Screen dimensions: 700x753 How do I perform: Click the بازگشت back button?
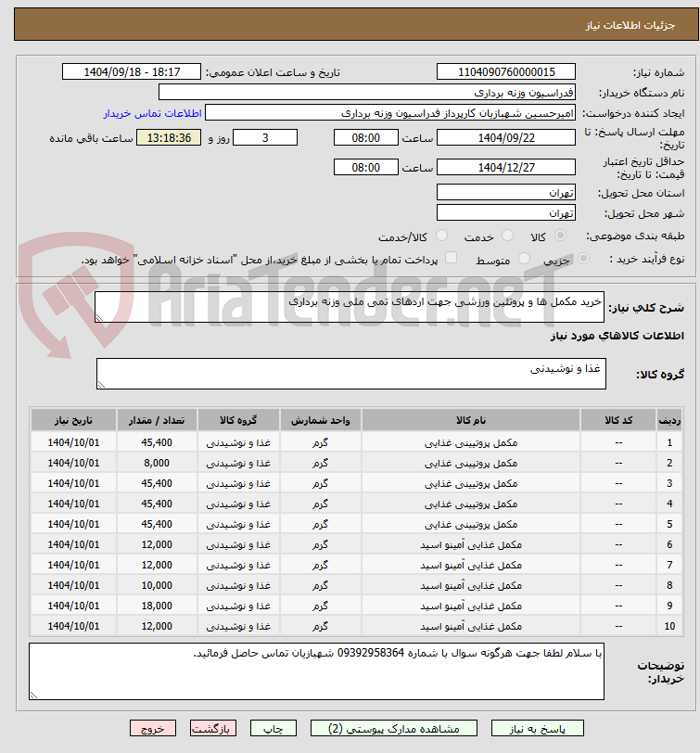212,728
